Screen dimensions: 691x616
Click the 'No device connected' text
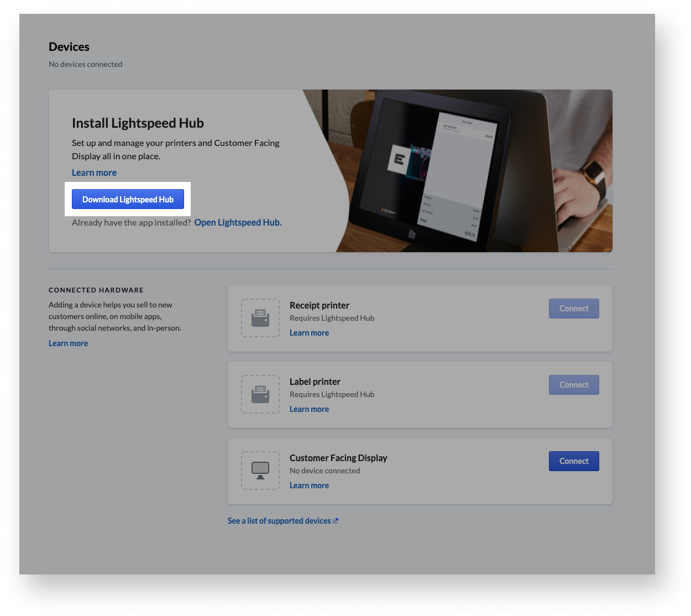pyautogui.click(x=324, y=471)
